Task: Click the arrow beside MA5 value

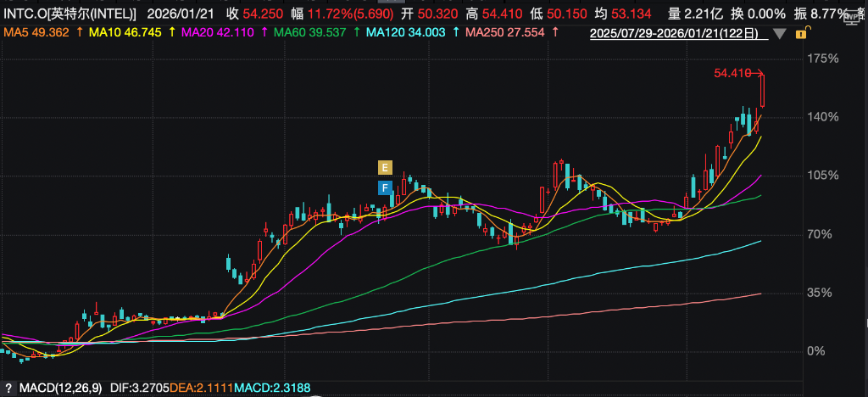Action: [x=79, y=32]
